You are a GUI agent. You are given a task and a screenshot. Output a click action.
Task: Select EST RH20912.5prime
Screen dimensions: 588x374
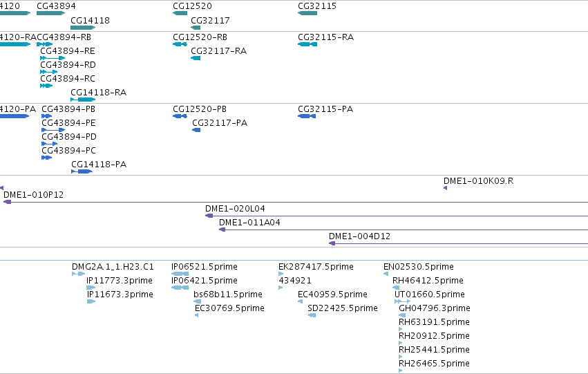pos(401,344)
